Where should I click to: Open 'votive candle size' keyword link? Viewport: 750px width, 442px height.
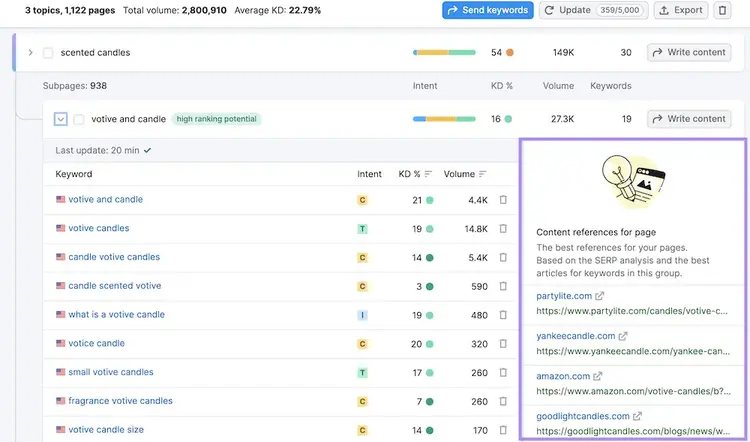pos(106,429)
